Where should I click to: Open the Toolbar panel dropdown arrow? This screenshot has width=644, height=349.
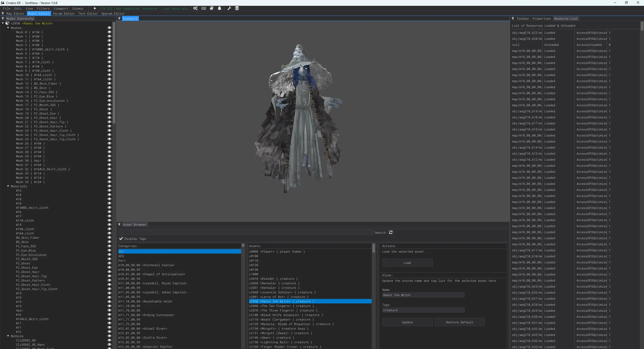coord(513,18)
